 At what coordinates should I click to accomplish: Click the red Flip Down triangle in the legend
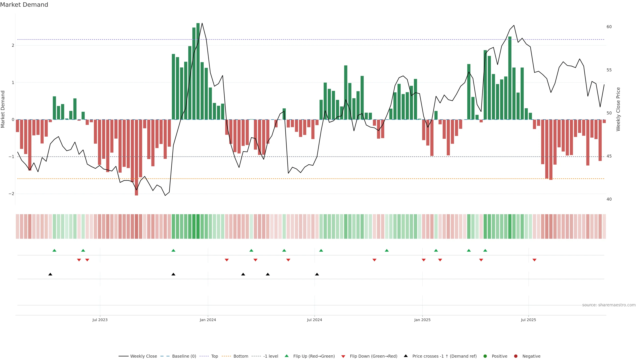[x=343, y=356]
